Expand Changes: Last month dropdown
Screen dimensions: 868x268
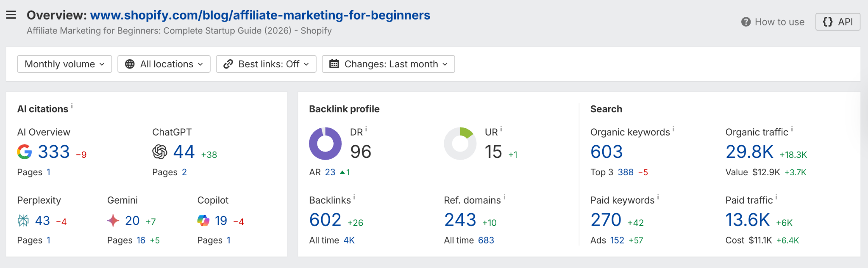click(388, 64)
